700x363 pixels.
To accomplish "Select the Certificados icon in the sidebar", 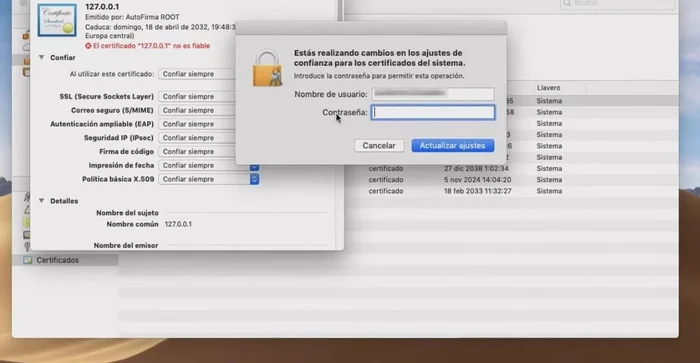I will 28,260.
